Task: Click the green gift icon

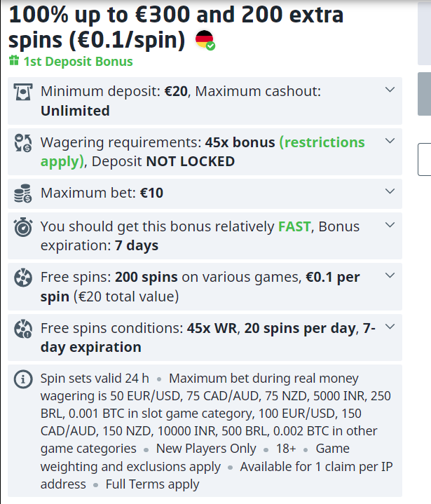Action: click(14, 61)
